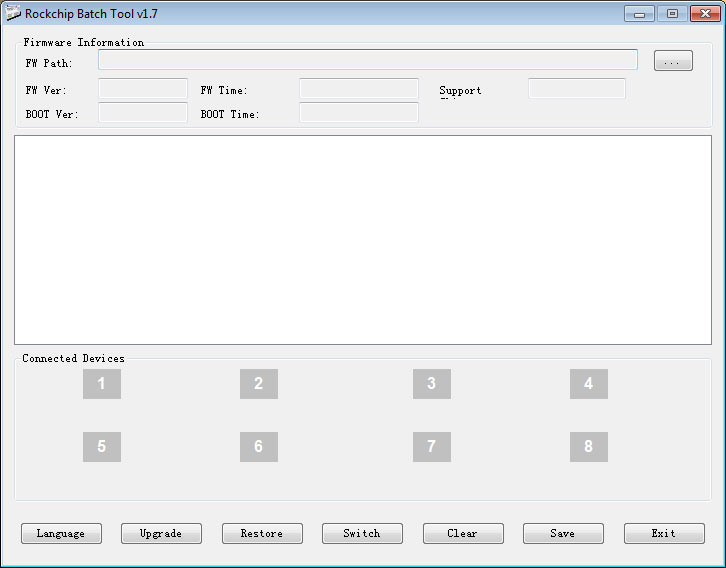Image resolution: width=726 pixels, height=568 pixels.
Task: Maximize the Rockchip Batch Tool window
Action: [x=672, y=14]
